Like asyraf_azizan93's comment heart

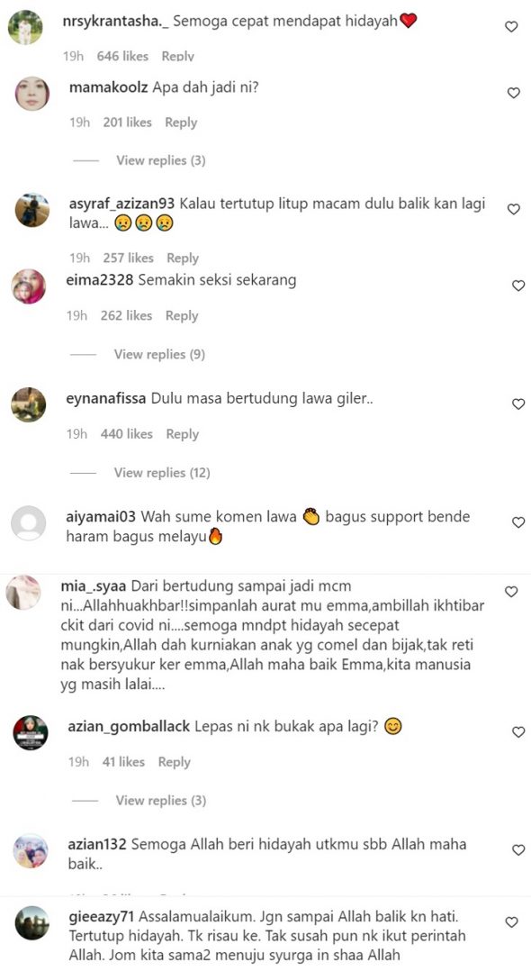[514, 209]
